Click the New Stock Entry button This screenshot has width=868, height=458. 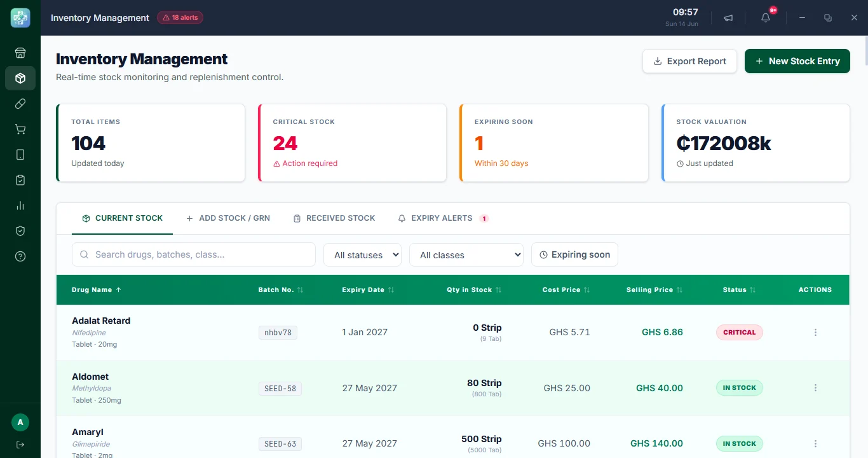tap(797, 61)
